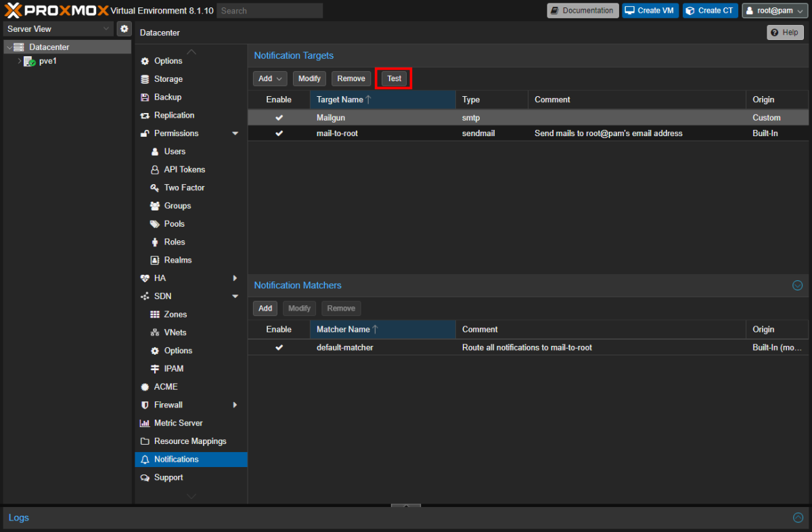
Task: Toggle Enable checkmark for Mailgun target
Action: (279, 118)
